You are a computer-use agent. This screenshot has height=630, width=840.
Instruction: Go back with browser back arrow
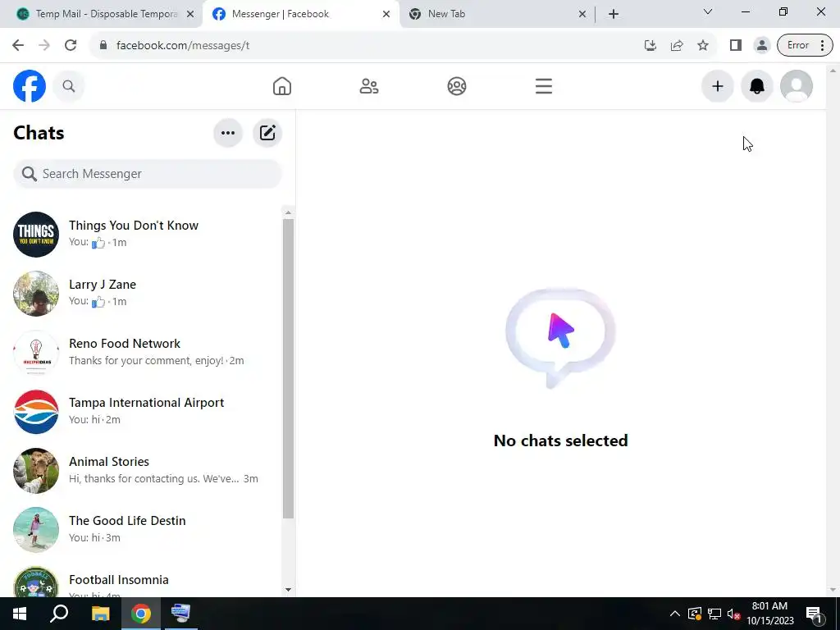(x=18, y=46)
